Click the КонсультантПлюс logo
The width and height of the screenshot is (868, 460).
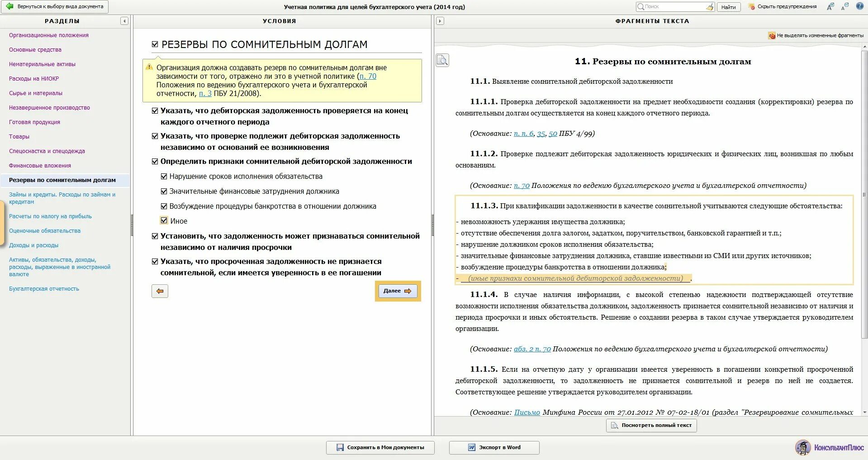[x=830, y=448]
